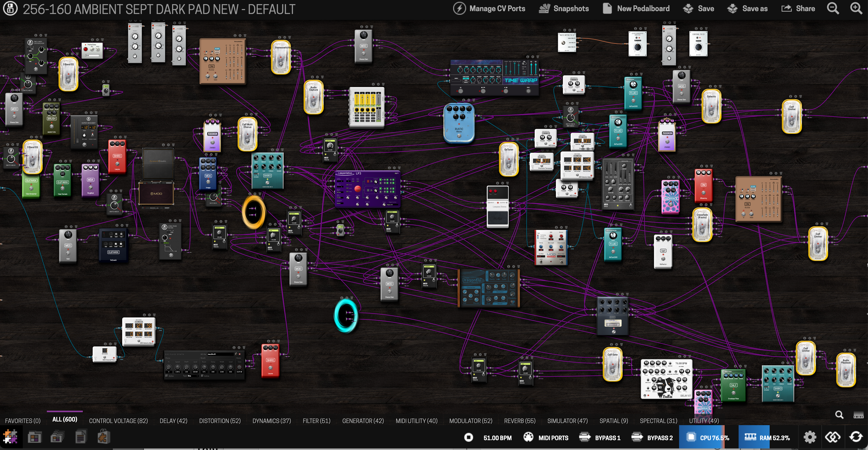
Task: Click the plugin search magnifier icon
Action: [839, 415]
